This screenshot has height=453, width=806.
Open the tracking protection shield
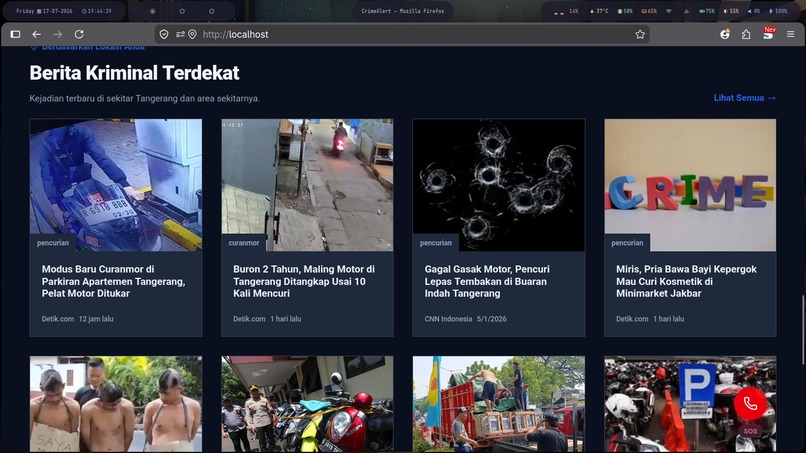coord(164,34)
